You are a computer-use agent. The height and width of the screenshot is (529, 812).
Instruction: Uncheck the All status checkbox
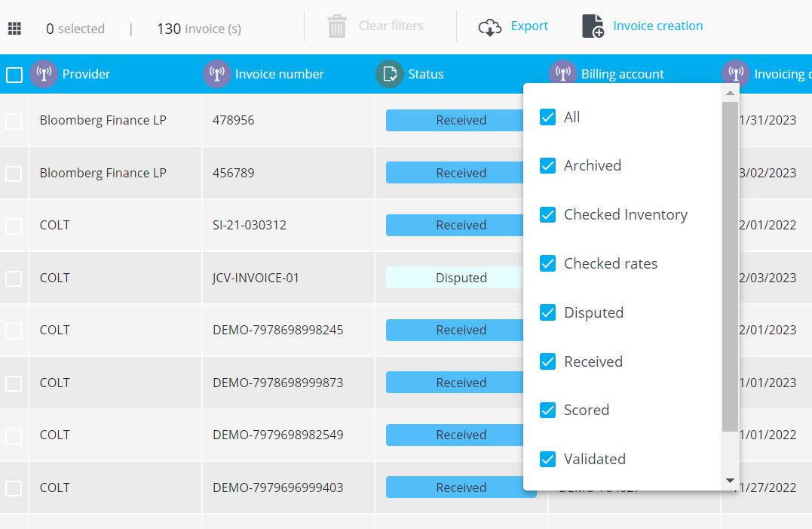548,117
